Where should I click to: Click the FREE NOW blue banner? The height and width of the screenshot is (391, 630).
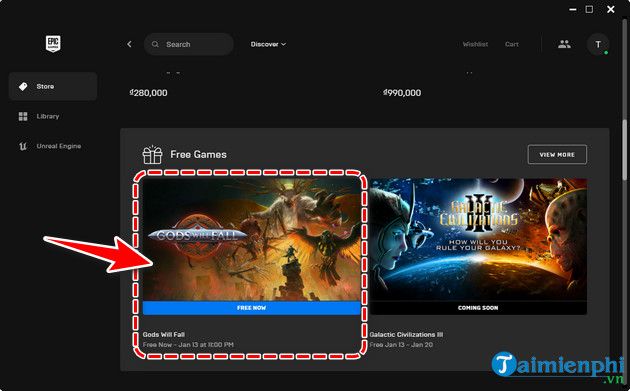[252, 308]
